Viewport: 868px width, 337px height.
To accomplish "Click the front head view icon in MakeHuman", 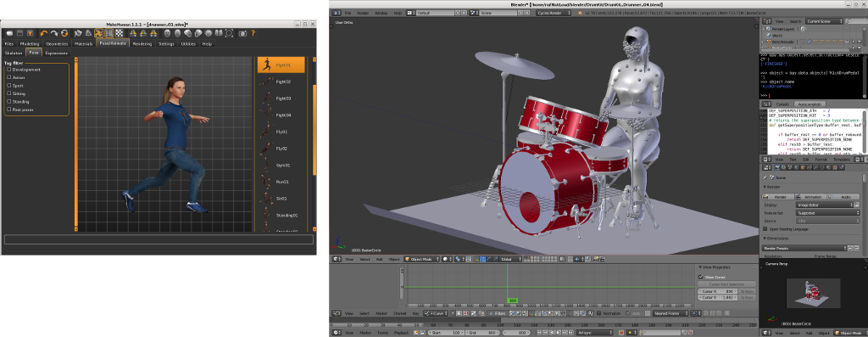I will (167, 33).
